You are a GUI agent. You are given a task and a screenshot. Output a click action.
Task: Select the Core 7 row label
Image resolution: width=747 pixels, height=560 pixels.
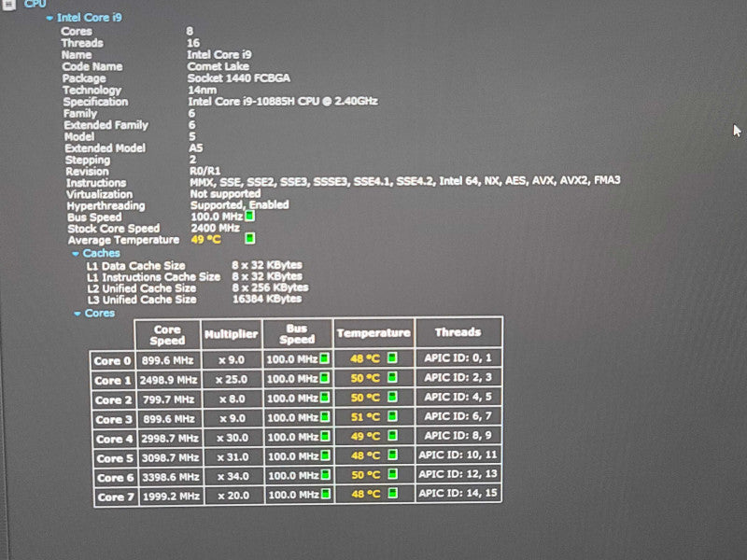[x=116, y=497]
